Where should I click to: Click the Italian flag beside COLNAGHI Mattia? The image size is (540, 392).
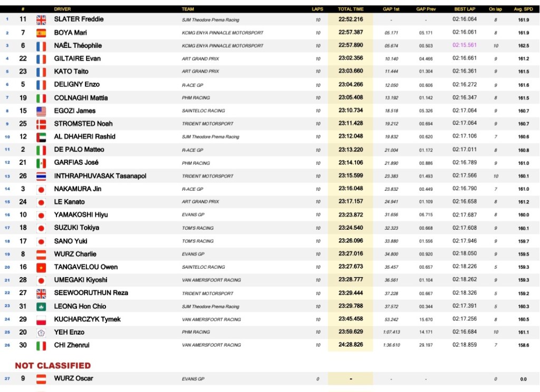pos(41,99)
